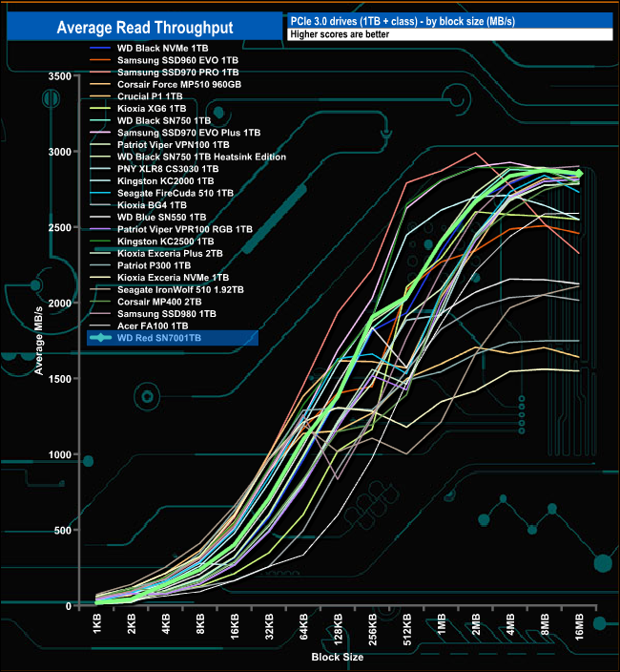Click the blue line swatch for WD Black NVMe
620x672 pixels.
(x=100, y=49)
